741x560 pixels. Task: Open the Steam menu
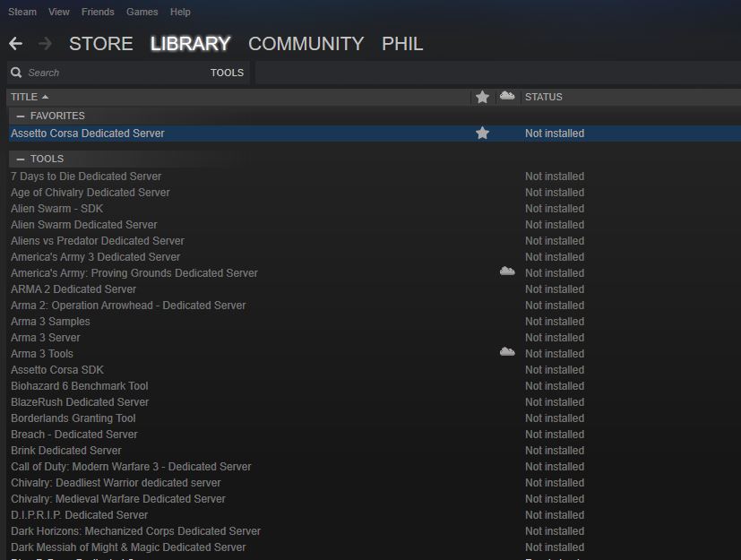point(22,12)
